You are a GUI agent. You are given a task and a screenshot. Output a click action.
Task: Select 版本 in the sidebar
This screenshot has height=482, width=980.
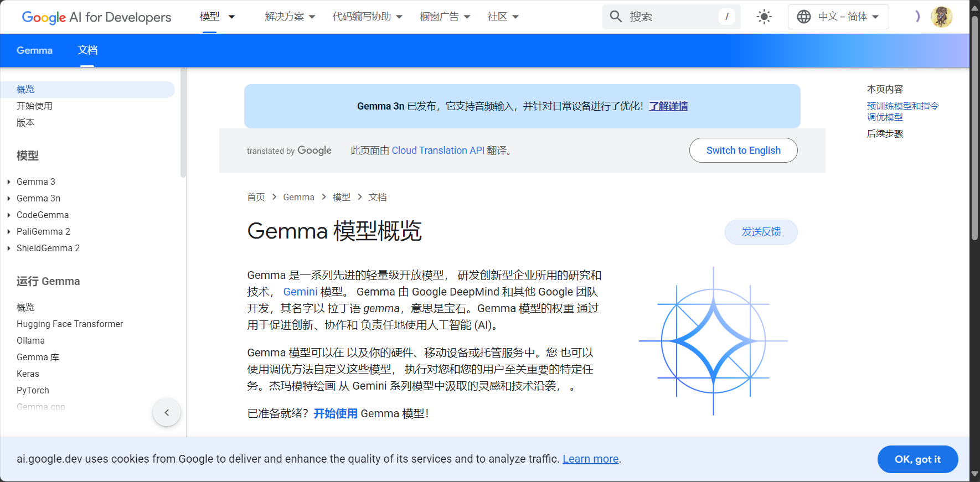point(25,123)
